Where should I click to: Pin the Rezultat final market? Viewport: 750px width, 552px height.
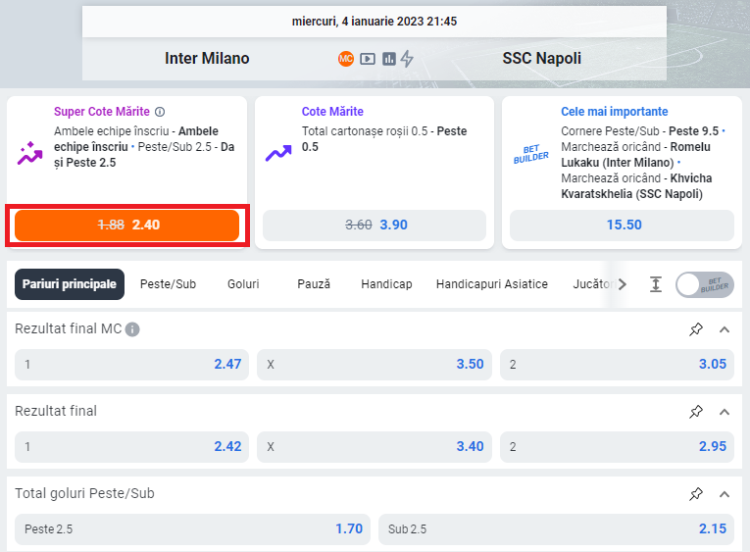[696, 411]
